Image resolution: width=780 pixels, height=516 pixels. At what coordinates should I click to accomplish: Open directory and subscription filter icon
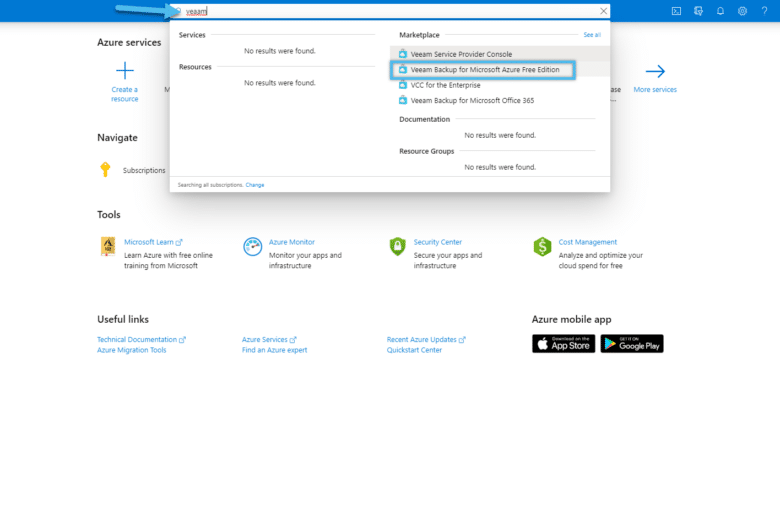click(698, 11)
